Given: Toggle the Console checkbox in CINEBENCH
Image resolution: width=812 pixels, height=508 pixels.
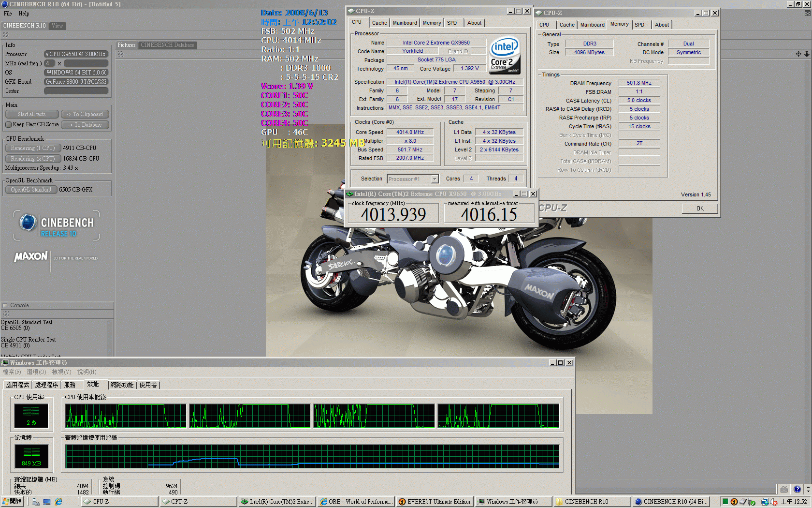Looking at the screenshot, I should (x=5, y=305).
